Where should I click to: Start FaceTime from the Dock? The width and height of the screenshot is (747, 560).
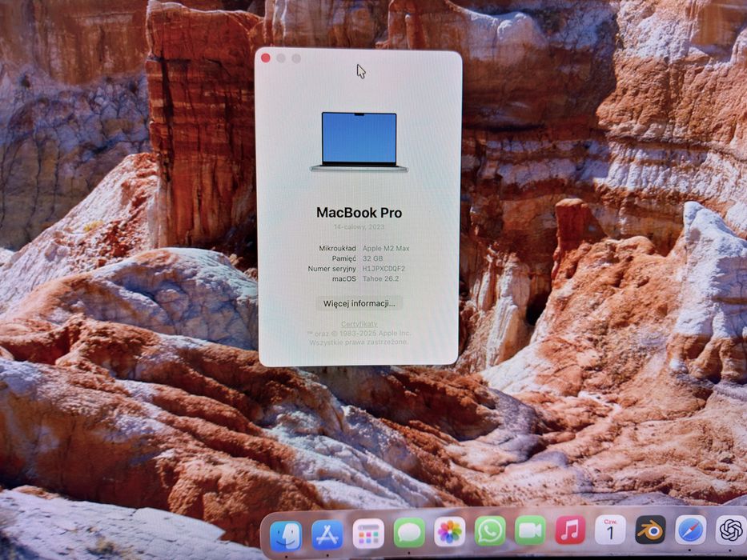point(530,530)
